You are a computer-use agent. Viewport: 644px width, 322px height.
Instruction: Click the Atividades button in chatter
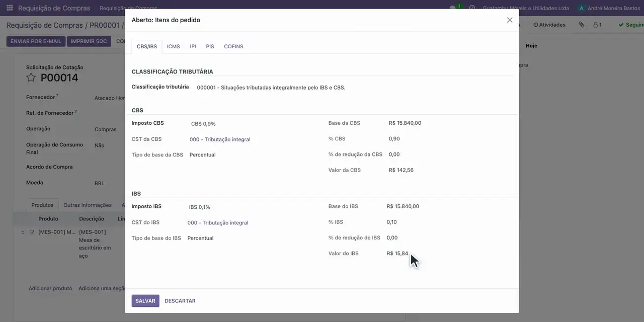tap(549, 25)
